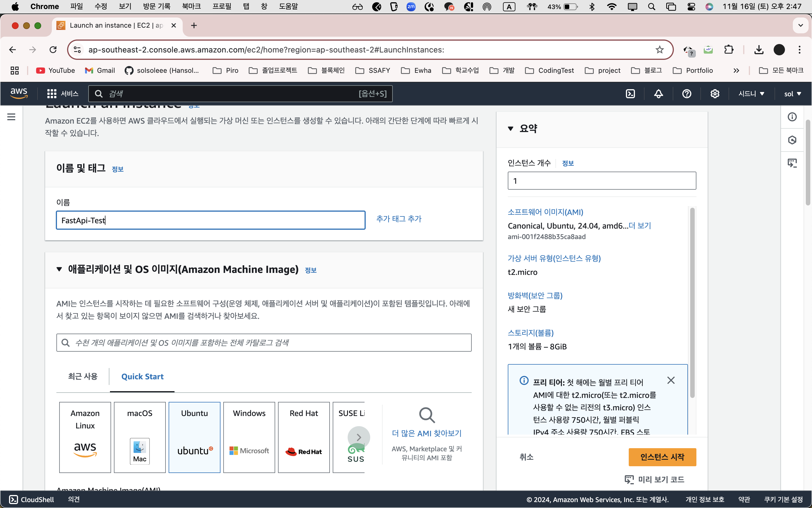Click the AWS logo home icon

19,93
